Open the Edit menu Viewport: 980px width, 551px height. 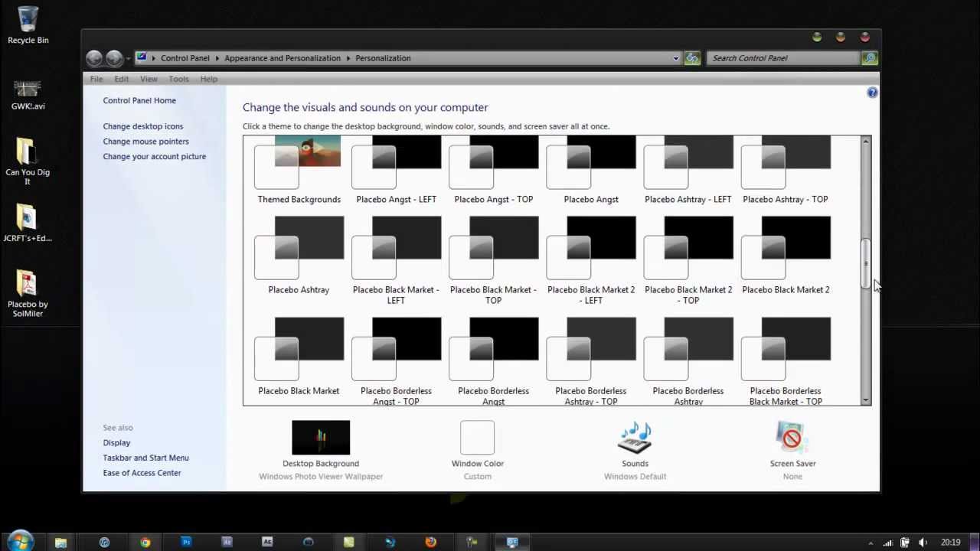click(122, 79)
